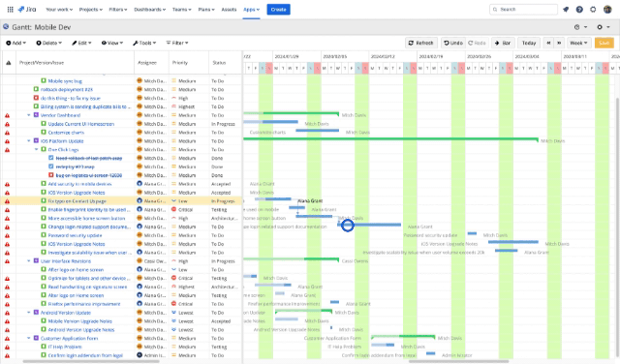Open the Your work menu
Image resolution: width=620 pixels, height=364 pixels.
coord(59,10)
